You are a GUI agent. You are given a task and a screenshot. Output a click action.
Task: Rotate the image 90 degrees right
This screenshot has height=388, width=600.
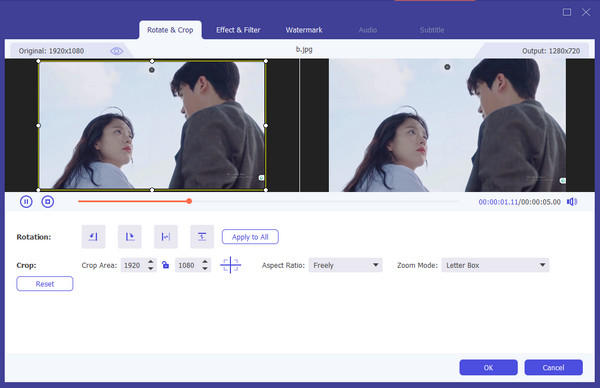pyautogui.click(x=130, y=237)
